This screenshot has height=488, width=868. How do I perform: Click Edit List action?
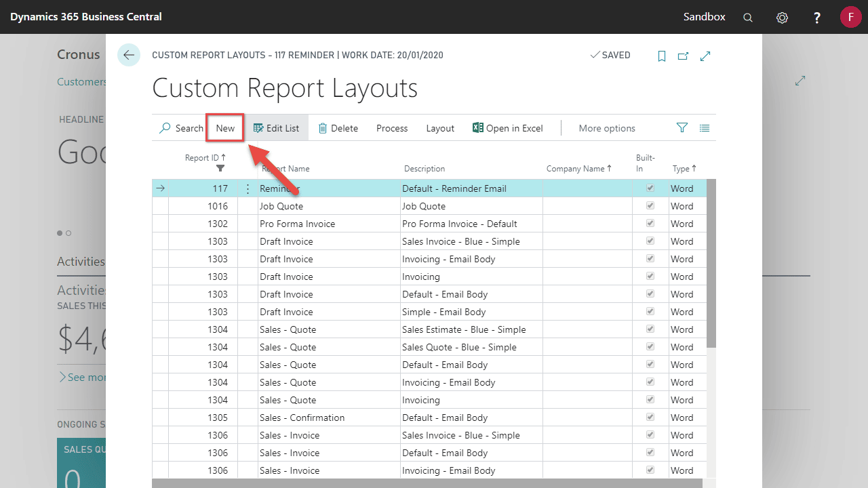(x=276, y=127)
